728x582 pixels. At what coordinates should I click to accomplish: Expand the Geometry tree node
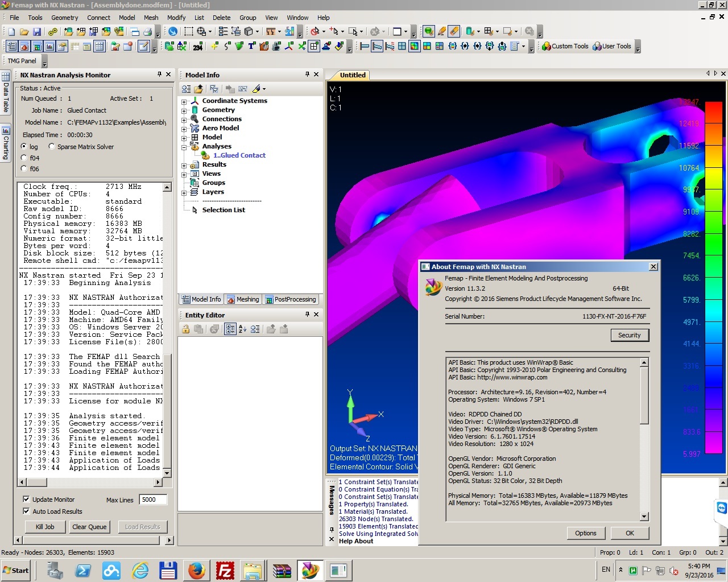click(184, 110)
